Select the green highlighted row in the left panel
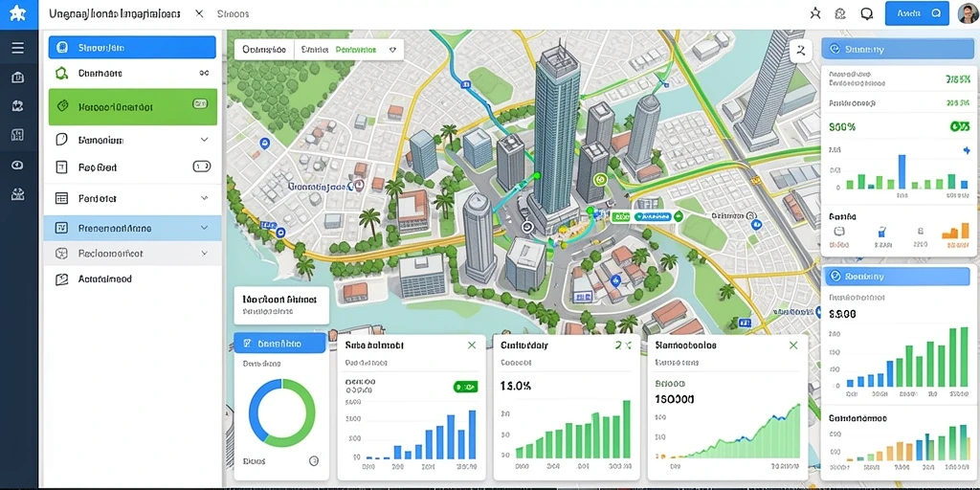The image size is (980, 490). pyautogui.click(x=132, y=107)
